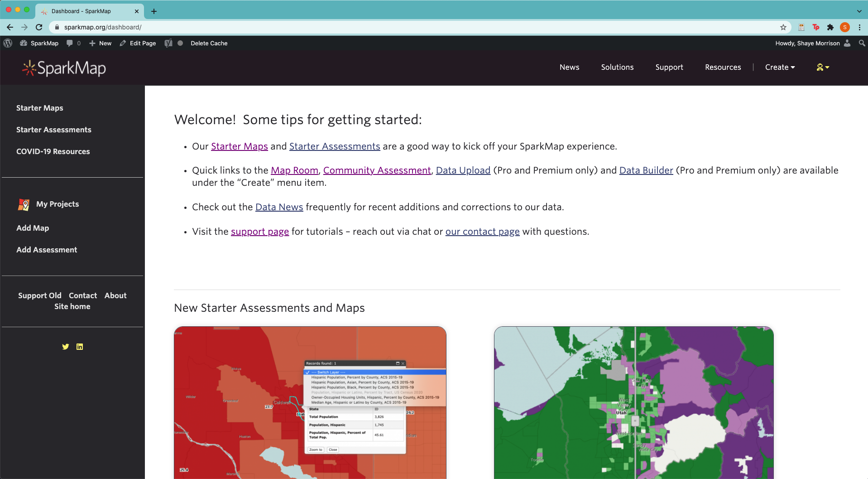Click the page reload icon
The width and height of the screenshot is (868, 479).
pos(39,27)
